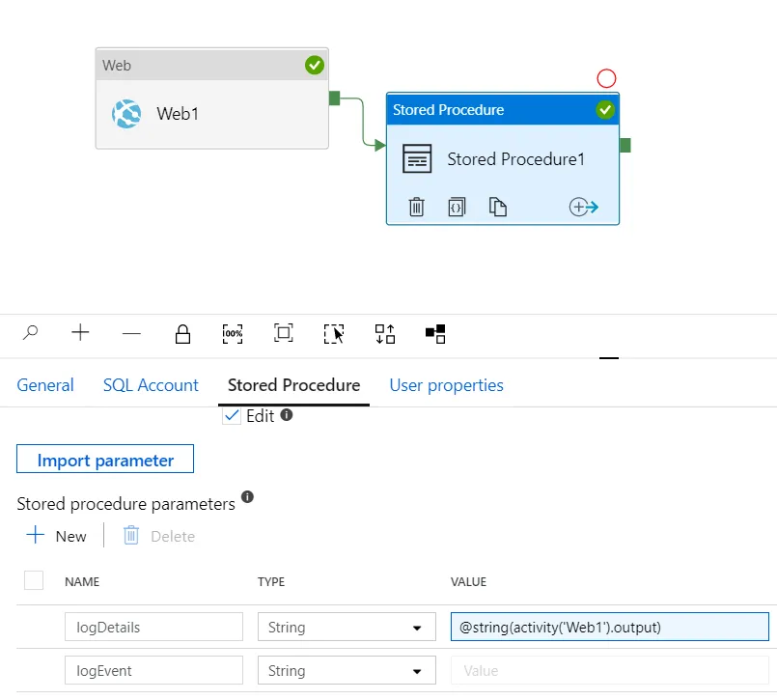The width and height of the screenshot is (777, 700).
Task: Select the Stored Procedure1 activity icon
Action: (417, 158)
